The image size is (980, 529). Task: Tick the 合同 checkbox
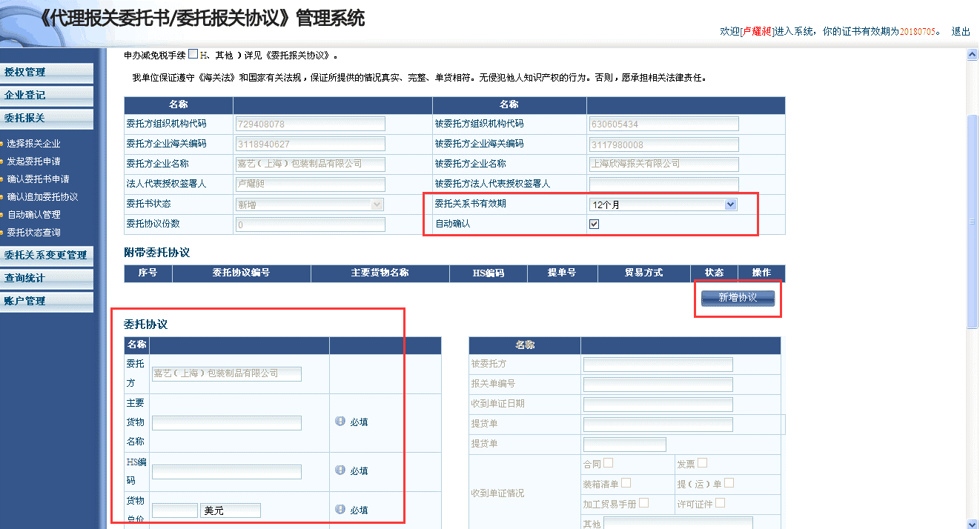point(608,463)
